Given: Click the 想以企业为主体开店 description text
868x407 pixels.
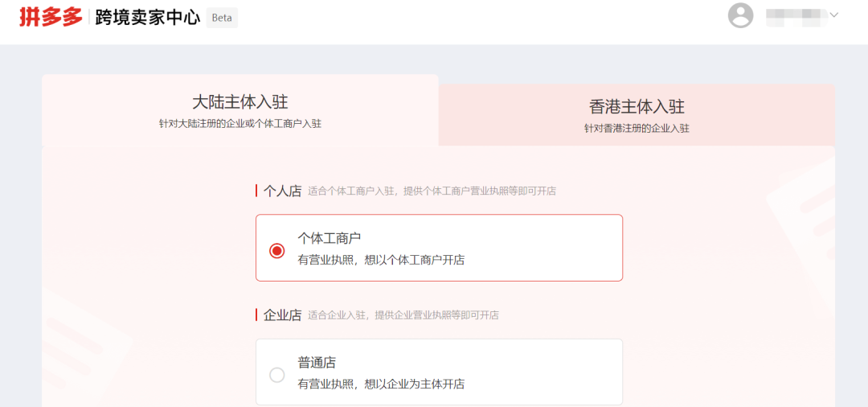Looking at the screenshot, I should point(381,384).
